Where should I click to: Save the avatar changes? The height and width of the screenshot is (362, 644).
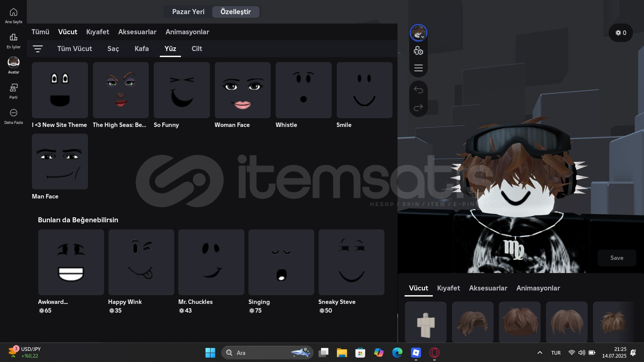617,258
